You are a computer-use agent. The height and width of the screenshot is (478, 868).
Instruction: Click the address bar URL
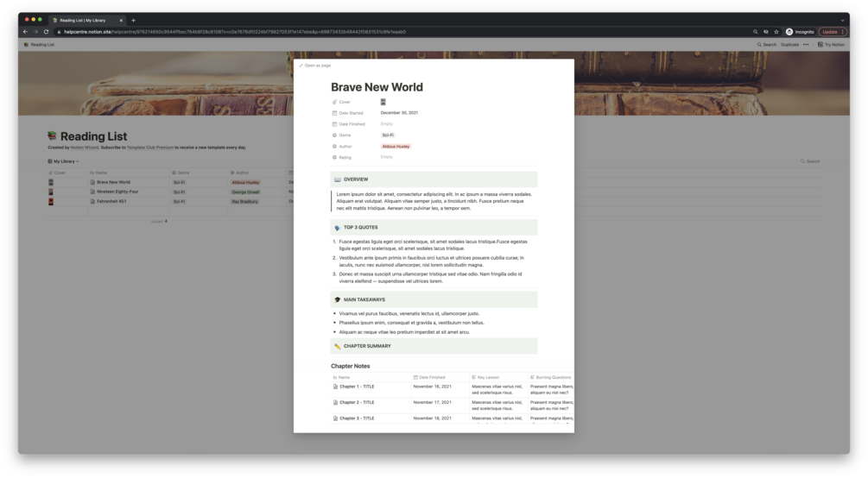point(235,32)
